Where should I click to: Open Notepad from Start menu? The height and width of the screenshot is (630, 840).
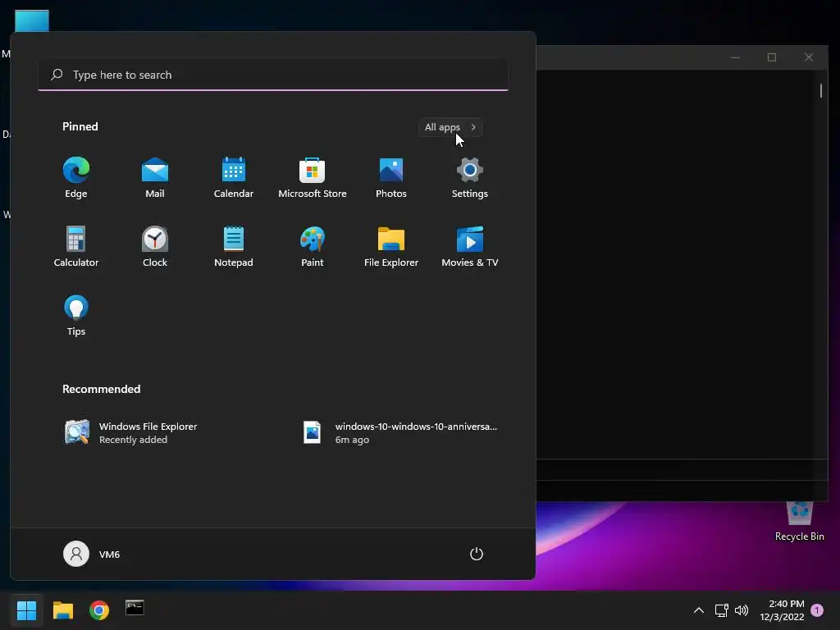(x=234, y=246)
